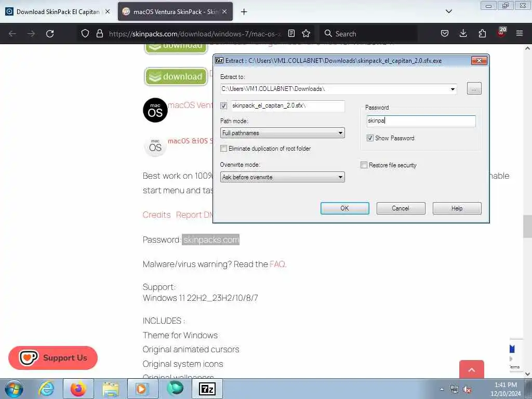Viewport: 532px width, 399px height.
Task: Open the Firefox downloads panel
Action: pyautogui.click(x=463, y=33)
